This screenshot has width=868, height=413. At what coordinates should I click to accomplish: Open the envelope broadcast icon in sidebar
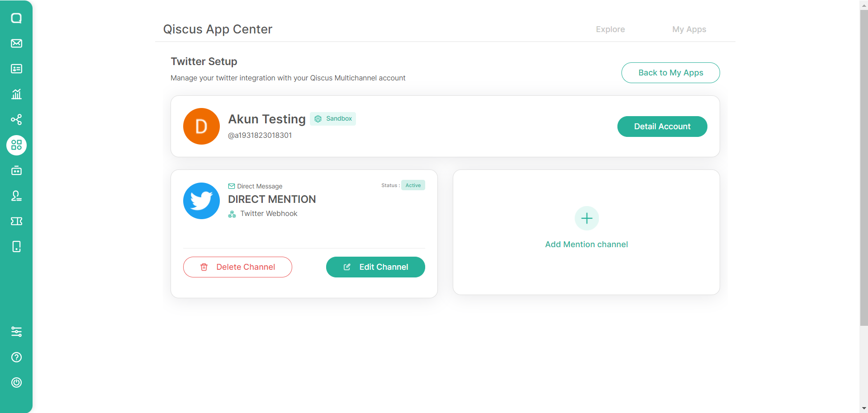(16, 43)
